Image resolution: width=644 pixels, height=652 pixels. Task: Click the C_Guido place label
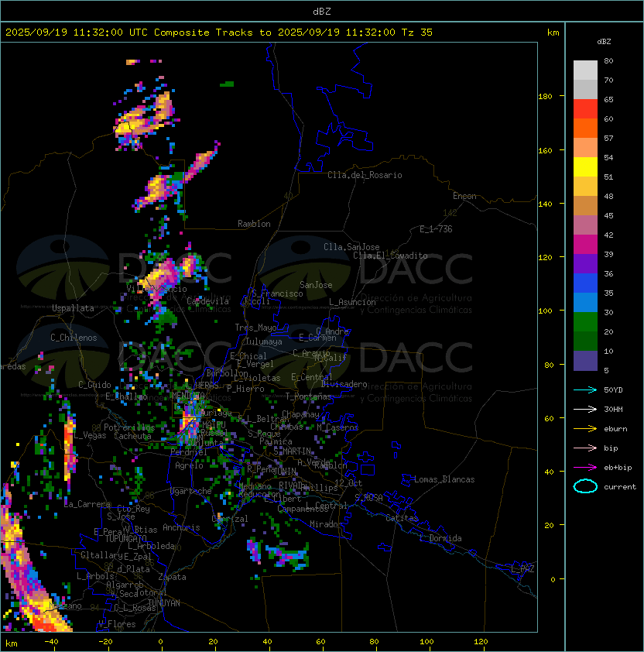(x=94, y=385)
